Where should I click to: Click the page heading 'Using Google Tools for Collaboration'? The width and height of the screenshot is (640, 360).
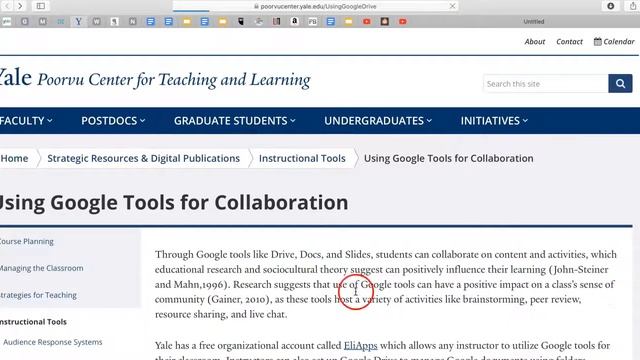pos(174,202)
